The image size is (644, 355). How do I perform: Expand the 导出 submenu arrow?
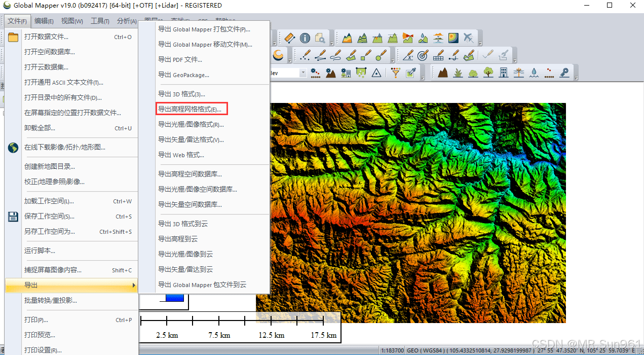[134, 285]
